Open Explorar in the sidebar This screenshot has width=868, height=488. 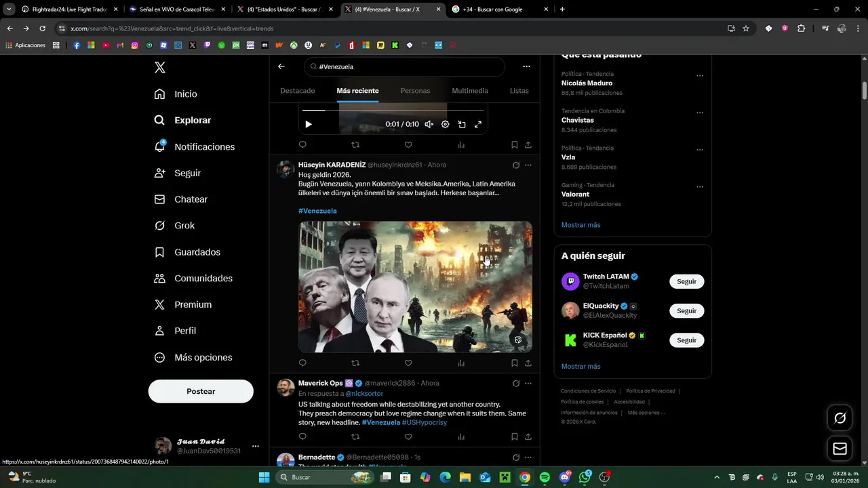(182, 120)
